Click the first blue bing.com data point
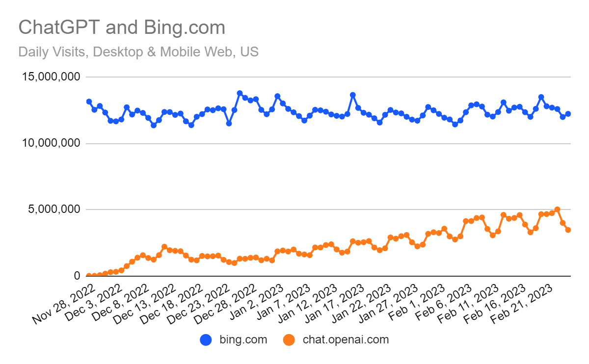 (x=89, y=102)
